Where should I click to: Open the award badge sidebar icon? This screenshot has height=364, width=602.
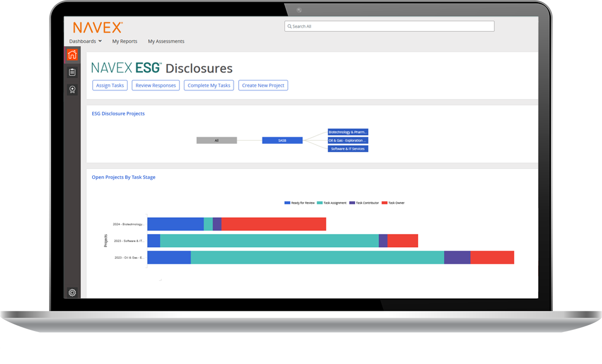coord(72,90)
